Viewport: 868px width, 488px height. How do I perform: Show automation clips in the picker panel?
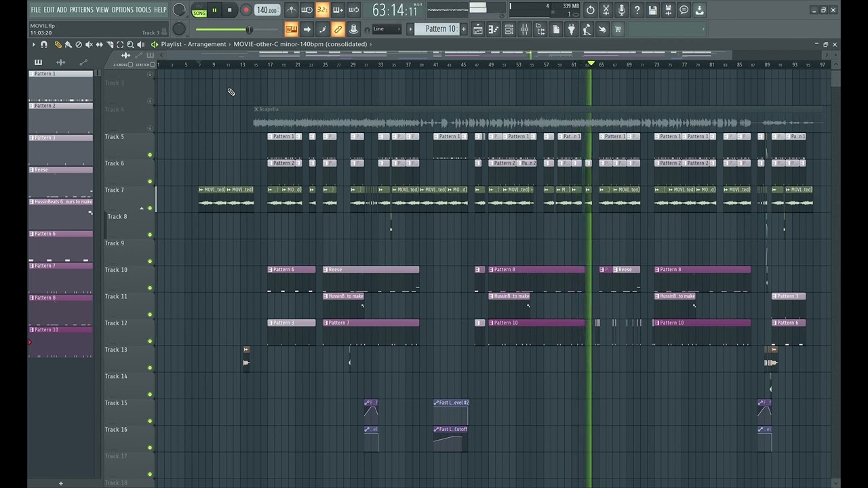click(x=83, y=62)
